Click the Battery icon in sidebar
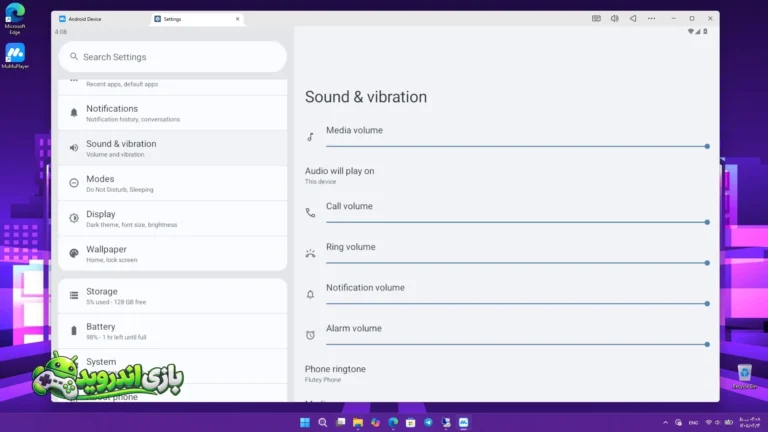This screenshot has height=432, width=768. point(73,331)
